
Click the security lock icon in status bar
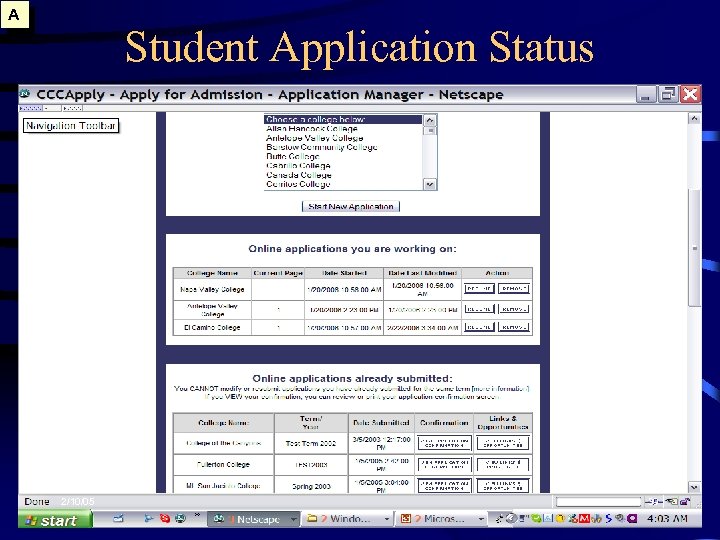[x=685, y=502]
